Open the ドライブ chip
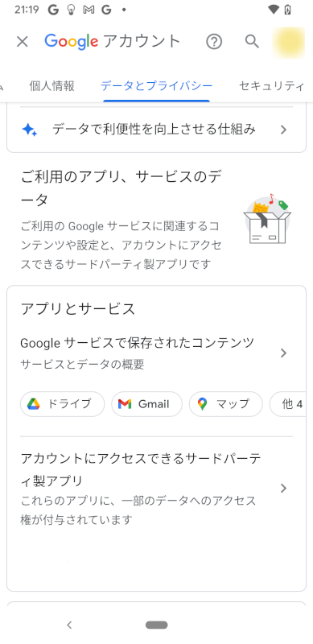313x644 pixels. [x=63, y=404]
